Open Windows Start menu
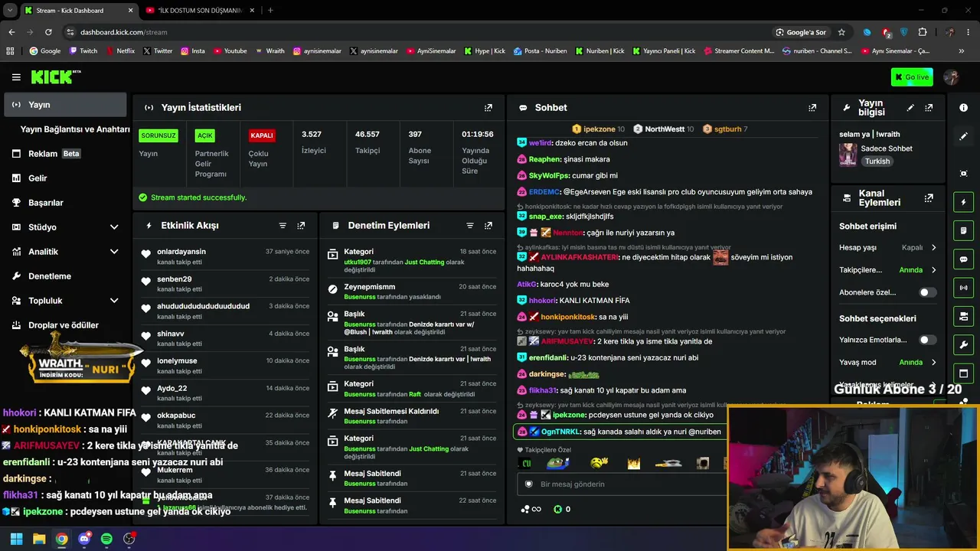 pos(16,539)
